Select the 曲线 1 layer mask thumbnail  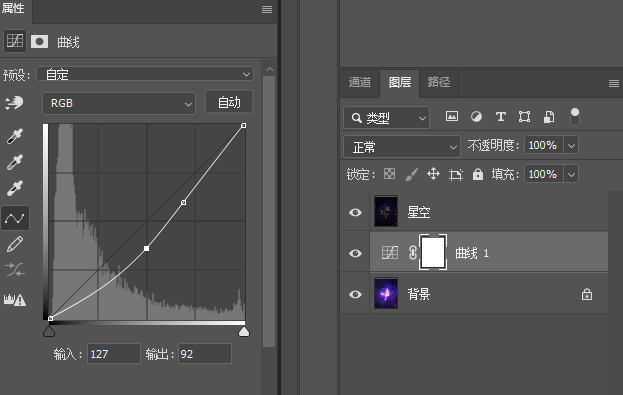[433, 252]
